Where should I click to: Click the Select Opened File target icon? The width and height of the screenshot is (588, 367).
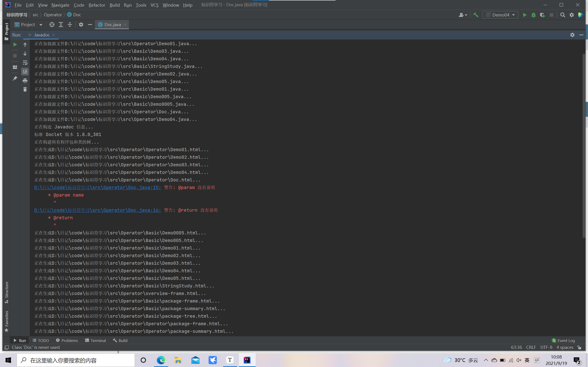(52, 25)
